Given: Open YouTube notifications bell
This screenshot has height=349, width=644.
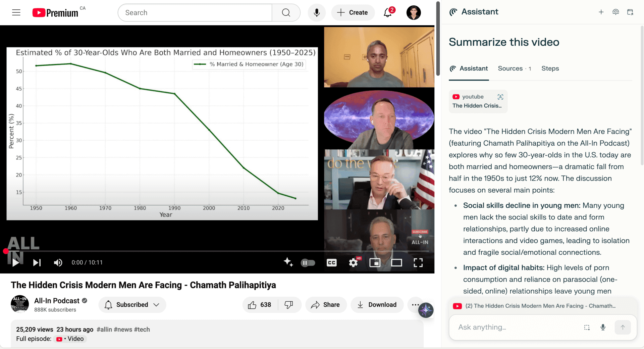Looking at the screenshot, I should (x=388, y=12).
